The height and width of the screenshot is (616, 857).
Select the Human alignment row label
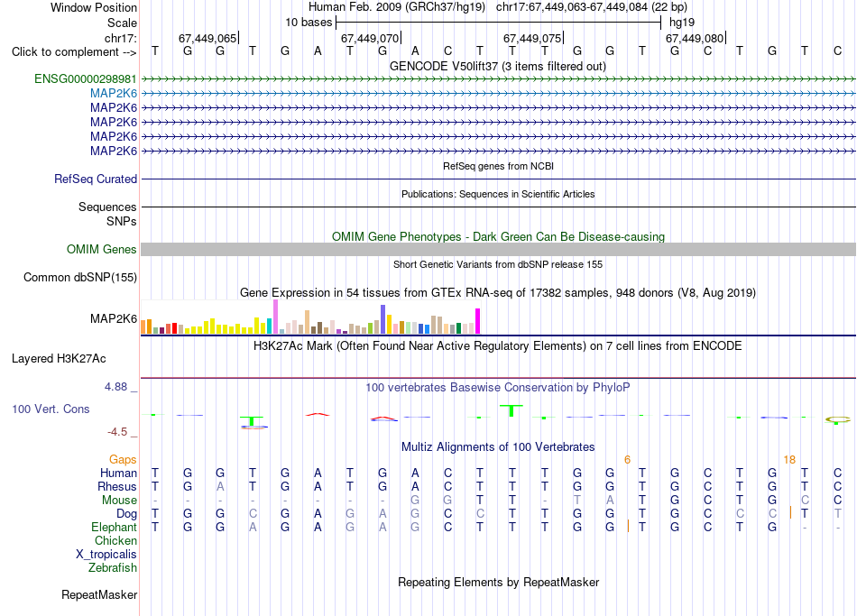coord(118,473)
